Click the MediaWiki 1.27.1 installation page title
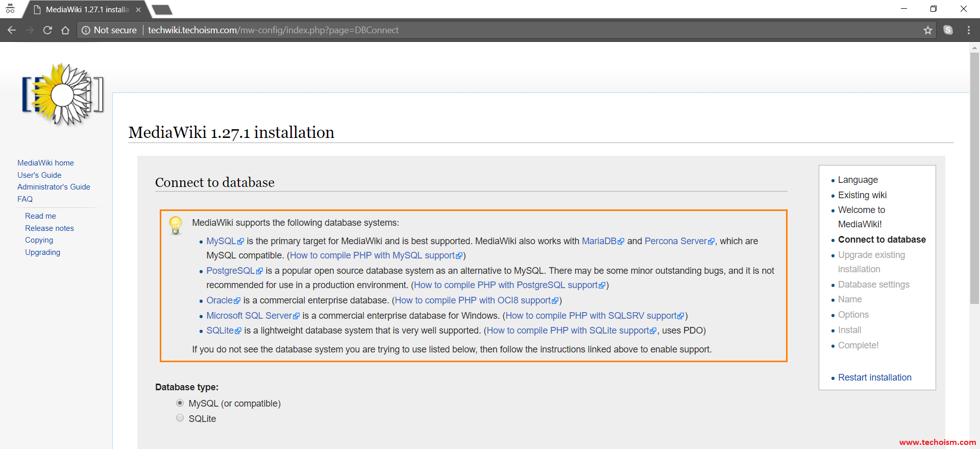The height and width of the screenshot is (449, 980). pyautogui.click(x=231, y=132)
